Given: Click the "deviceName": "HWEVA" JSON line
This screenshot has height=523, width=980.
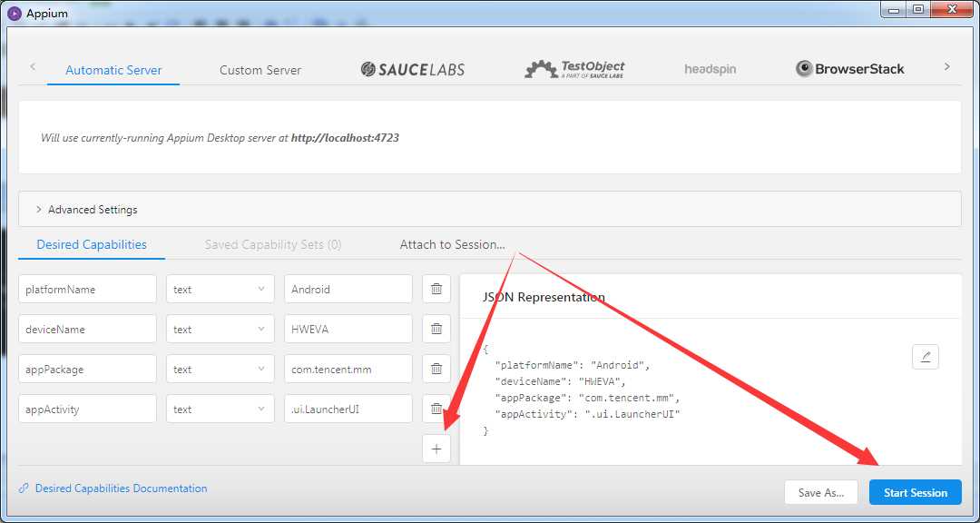Looking at the screenshot, I should (x=559, y=381).
